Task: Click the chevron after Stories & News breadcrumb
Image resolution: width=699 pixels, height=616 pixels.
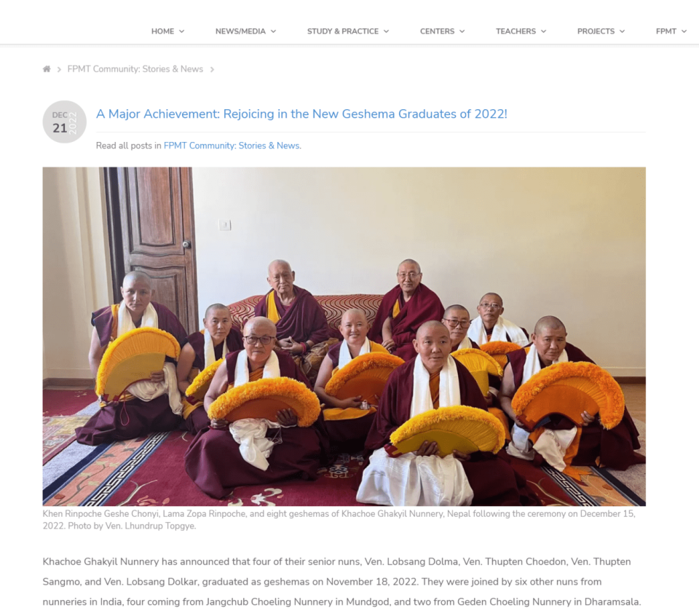Action: point(212,69)
